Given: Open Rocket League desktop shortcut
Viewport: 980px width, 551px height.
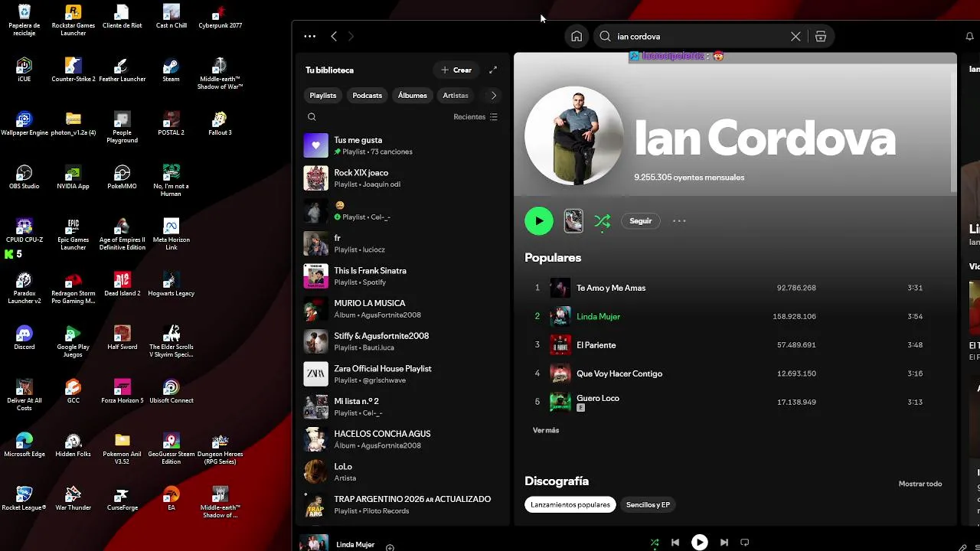Looking at the screenshot, I should coord(24,497).
